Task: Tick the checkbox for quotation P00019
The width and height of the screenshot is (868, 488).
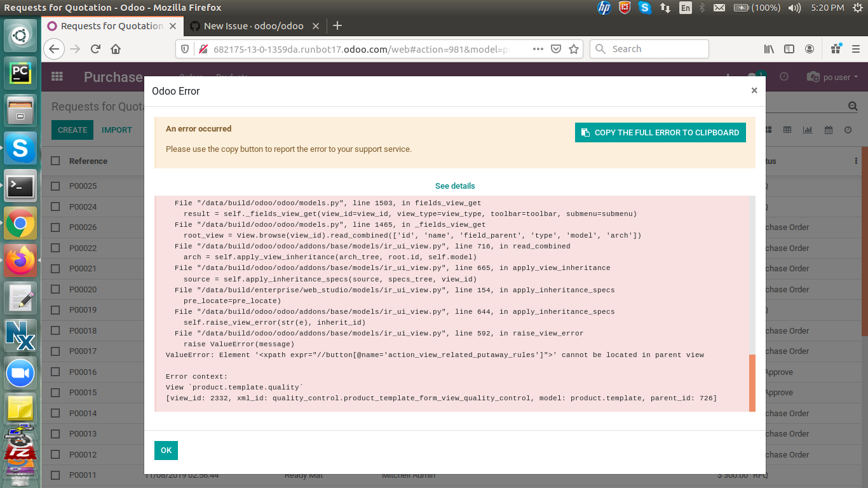Action: click(x=55, y=309)
